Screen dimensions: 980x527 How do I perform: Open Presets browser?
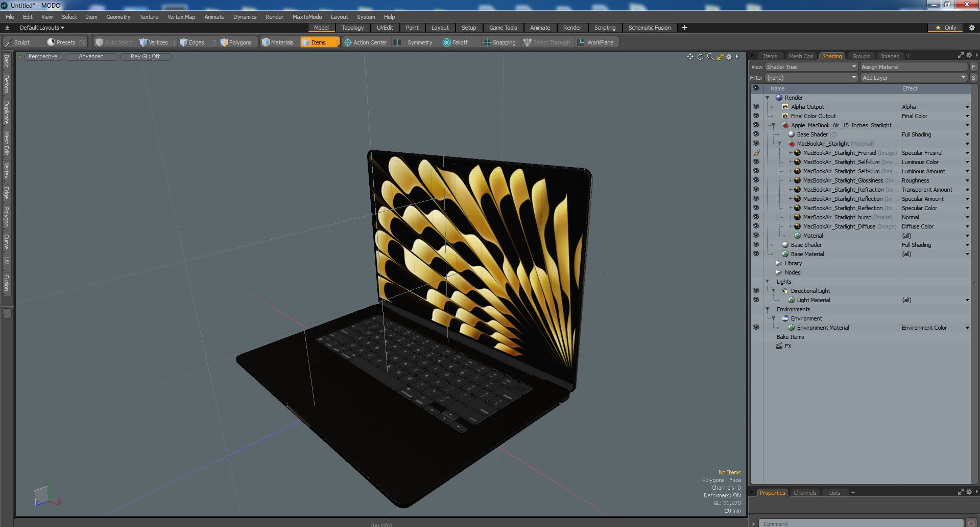[x=66, y=42]
